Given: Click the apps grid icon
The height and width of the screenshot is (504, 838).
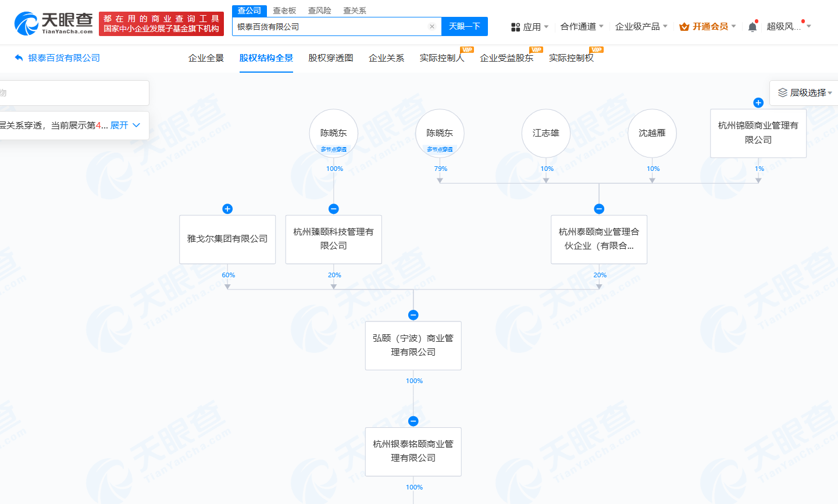Looking at the screenshot, I should pyautogui.click(x=515, y=27).
